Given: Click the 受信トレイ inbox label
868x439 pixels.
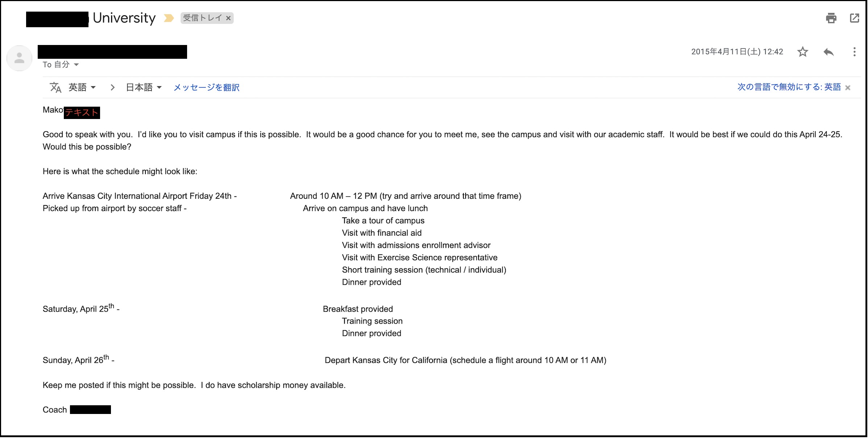Looking at the screenshot, I should pyautogui.click(x=202, y=18).
